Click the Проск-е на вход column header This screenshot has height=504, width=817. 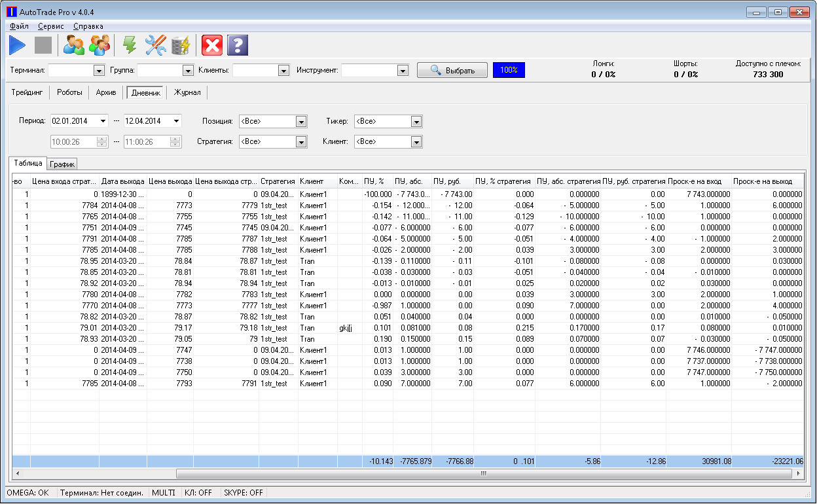pos(699,181)
